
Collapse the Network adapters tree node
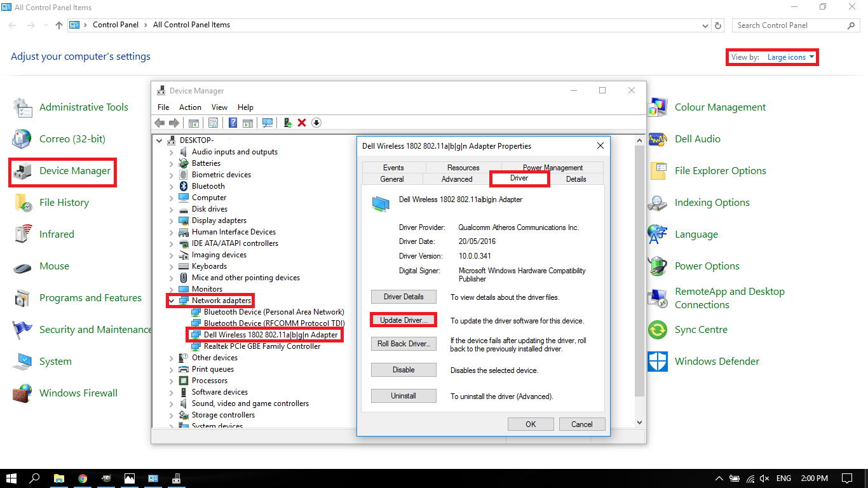tap(171, 301)
